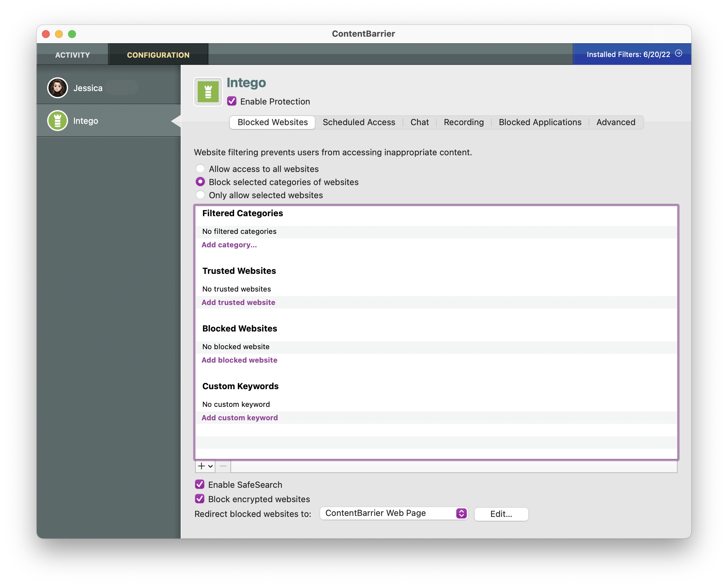Viewport: 728px width, 587px height.
Task: Select Allow access to all websites
Action: click(200, 168)
